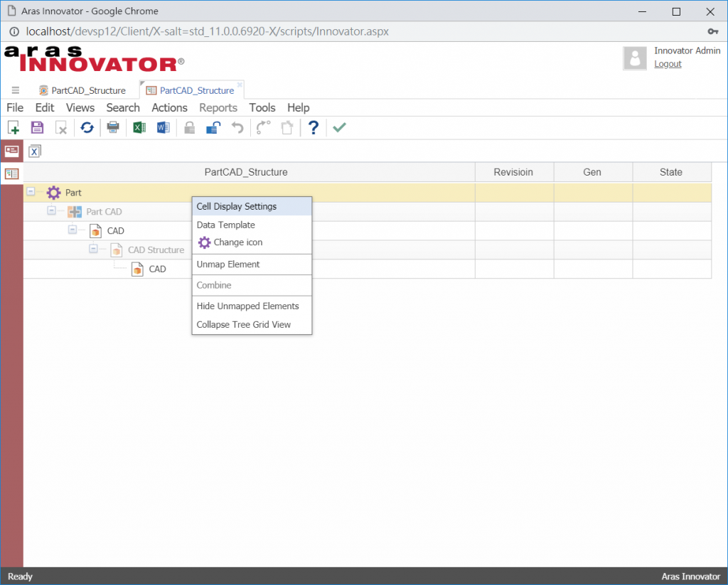This screenshot has width=728, height=585.
Task: Click the Save floppy disk icon
Action: click(37, 127)
